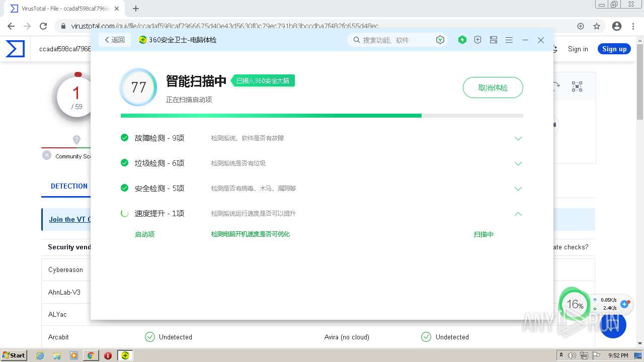
Task: Click the Arcabit vendor name
Action: [x=58, y=337]
